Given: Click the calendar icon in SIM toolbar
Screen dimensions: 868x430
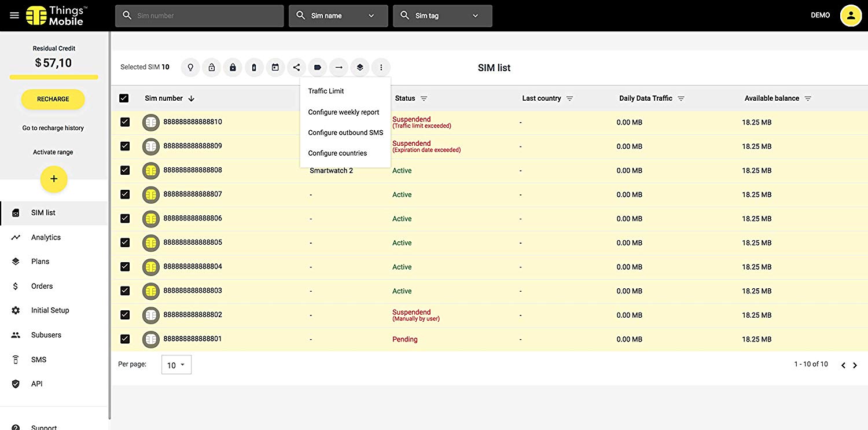Looking at the screenshot, I should (x=275, y=68).
